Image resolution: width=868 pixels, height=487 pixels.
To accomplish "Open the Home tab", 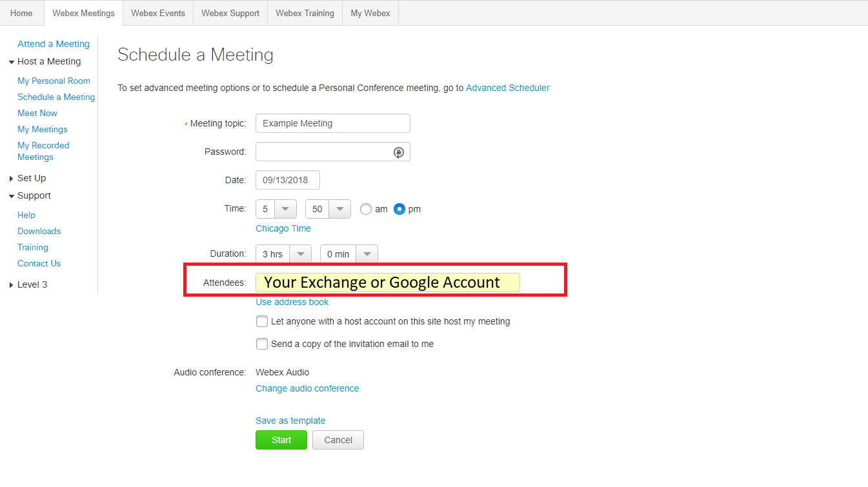I will coord(21,13).
